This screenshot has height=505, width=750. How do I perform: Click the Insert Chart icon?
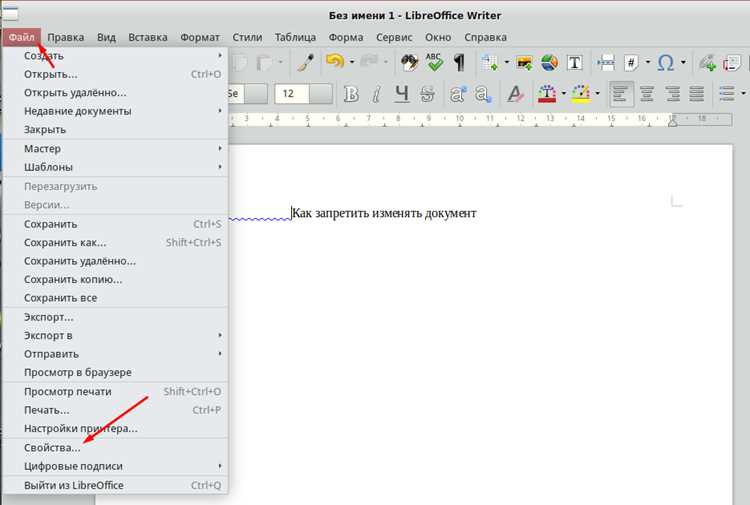pyautogui.click(x=549, y=63)
